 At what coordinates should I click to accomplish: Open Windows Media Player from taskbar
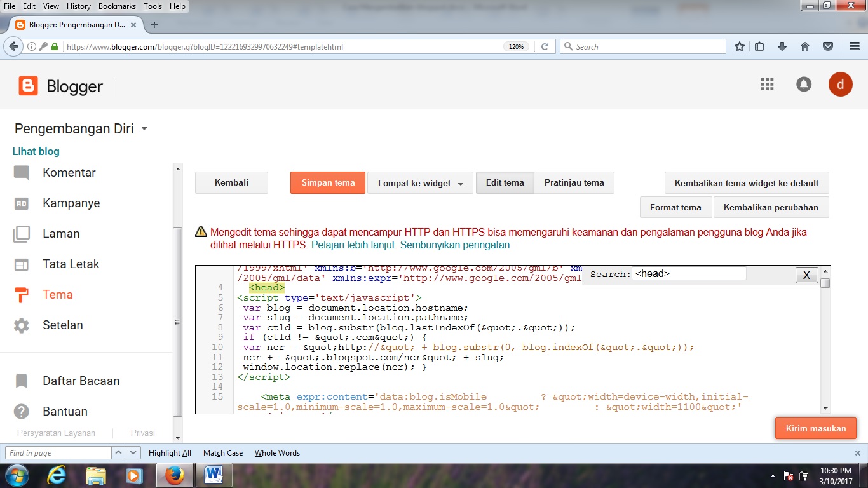[134, 475]
